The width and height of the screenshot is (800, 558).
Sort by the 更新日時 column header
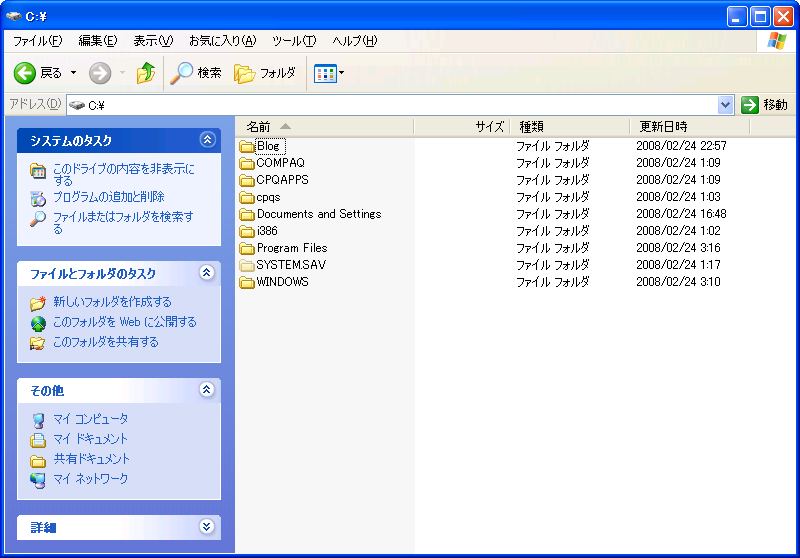(x=690, y=126)
